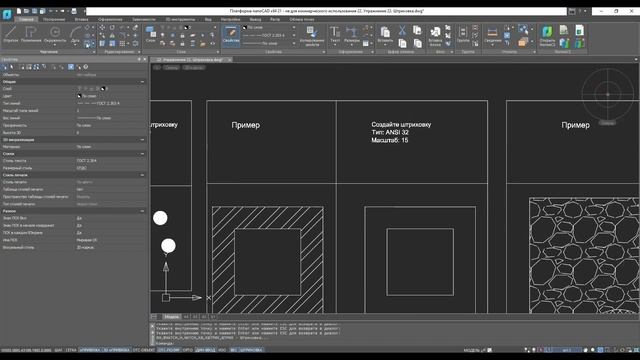Screen dimensions: 640x360
Task: Click the Сверху view label in viewport controls
Action: pos(171,68)
